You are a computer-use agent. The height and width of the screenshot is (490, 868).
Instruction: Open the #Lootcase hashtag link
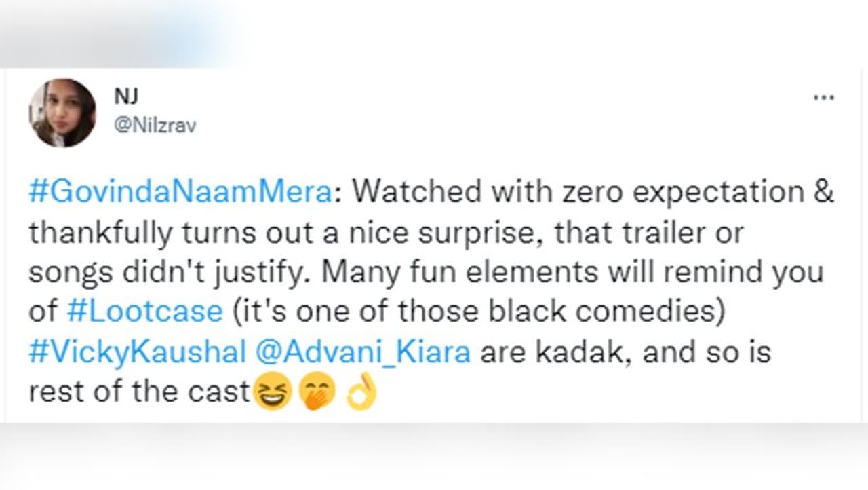pyautogui.click(x=145, y=312)
